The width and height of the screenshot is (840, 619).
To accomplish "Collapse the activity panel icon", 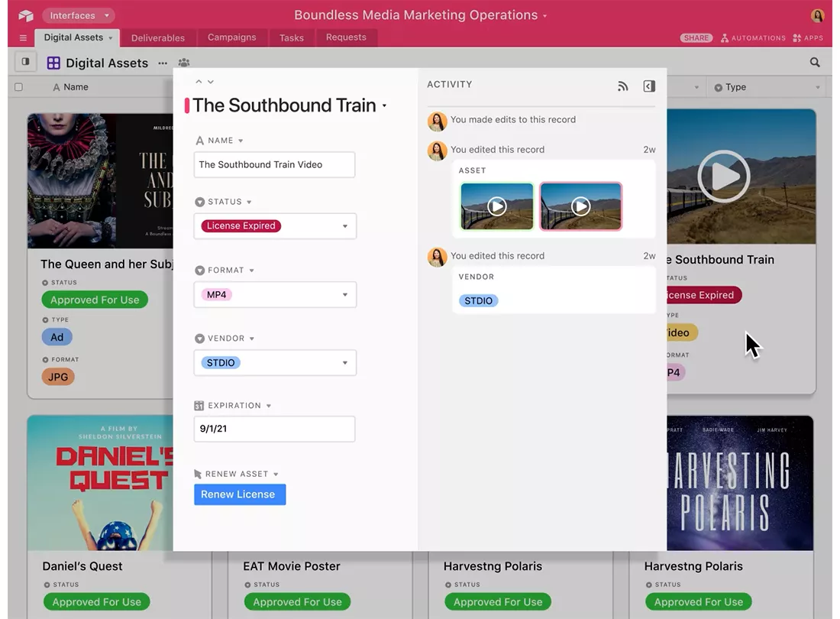I will [x=649, y=86].
